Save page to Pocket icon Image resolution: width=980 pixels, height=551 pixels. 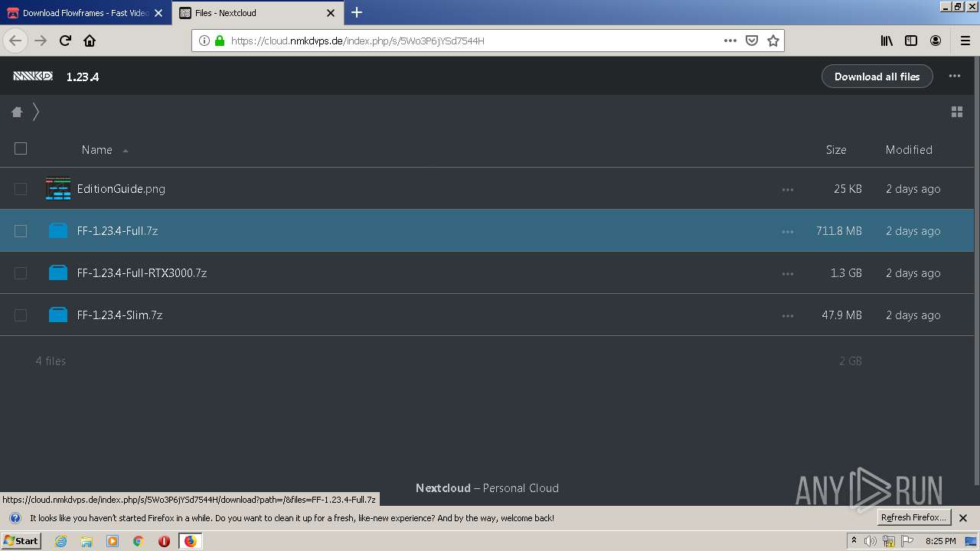[x=752, y=41]
